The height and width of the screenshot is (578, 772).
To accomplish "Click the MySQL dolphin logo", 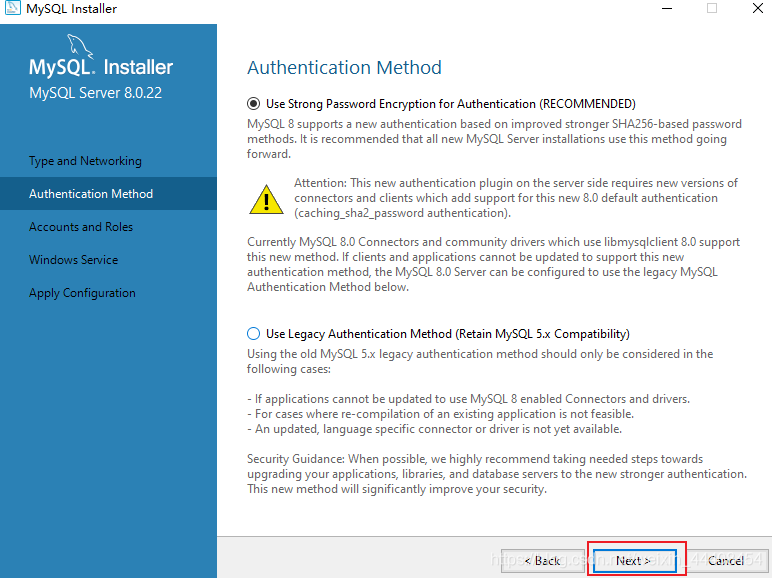I will click(80, 46).
